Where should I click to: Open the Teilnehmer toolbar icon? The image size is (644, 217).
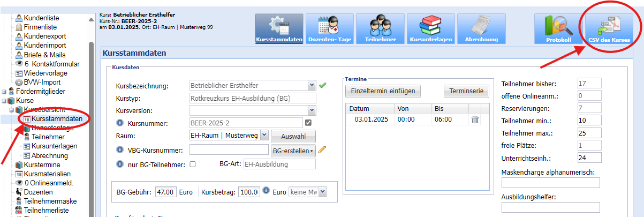click(x=380, y=29)
